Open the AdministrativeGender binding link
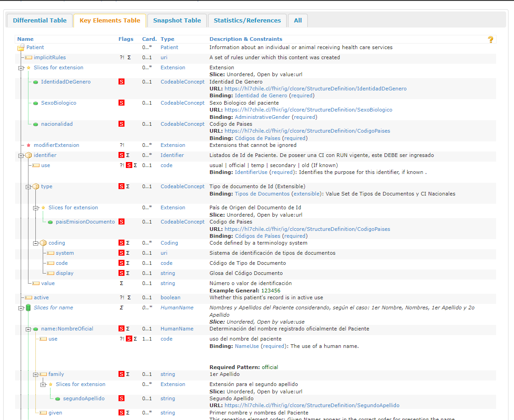This screenshot has height=420, width=514. coord(262,117)
